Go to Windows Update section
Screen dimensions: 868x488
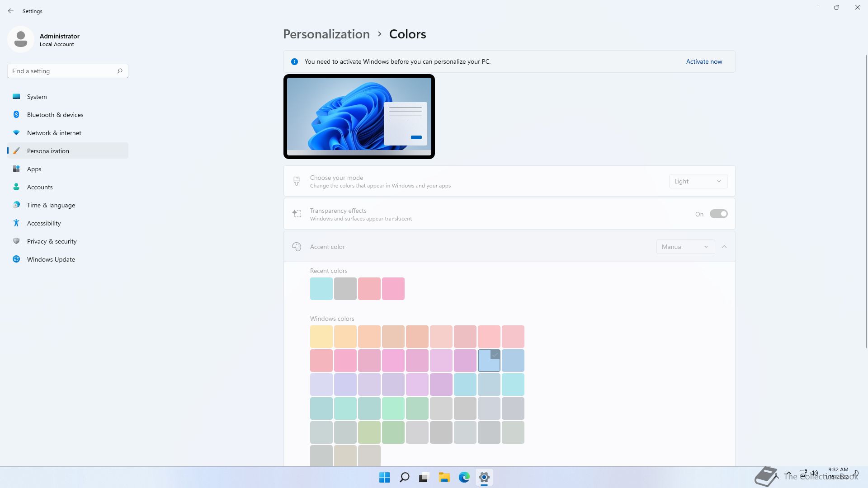[51, 259]
